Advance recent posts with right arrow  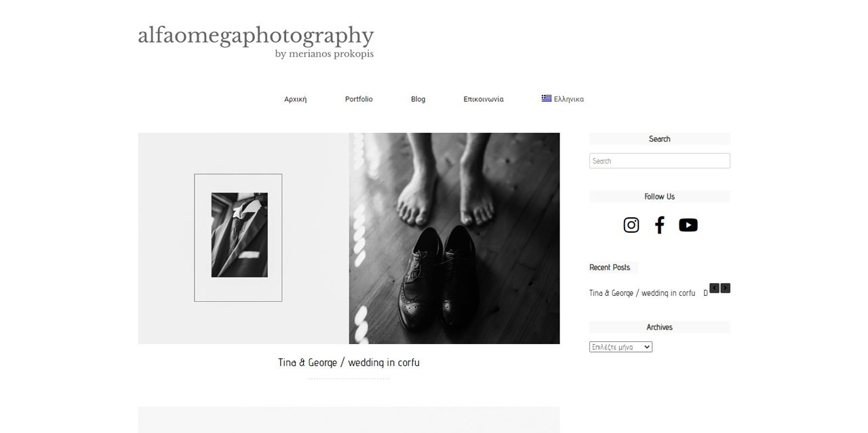(x=726, y=288)
